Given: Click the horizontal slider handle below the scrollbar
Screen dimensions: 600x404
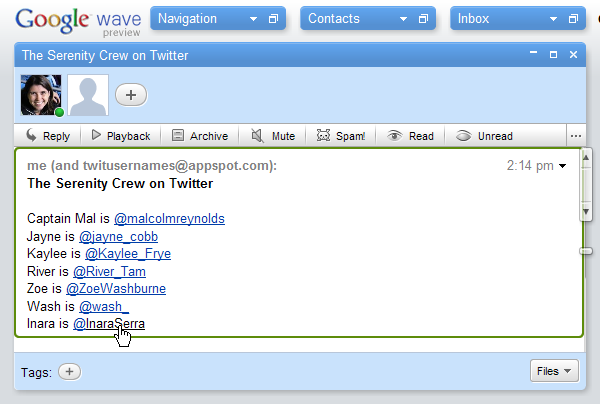Looking at the screenshot, I should pos(586,251).
